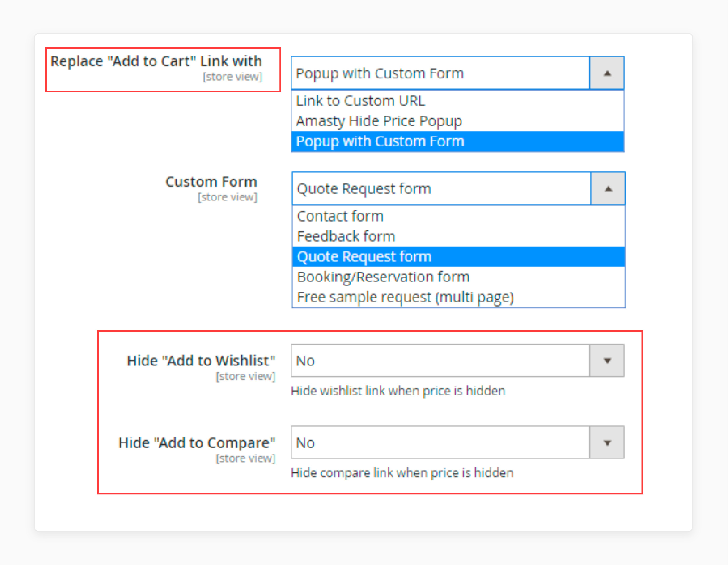Click the Replace "Add to Cart" Link with label
Viewport: 728px width, 565px height.
point(156,62)
